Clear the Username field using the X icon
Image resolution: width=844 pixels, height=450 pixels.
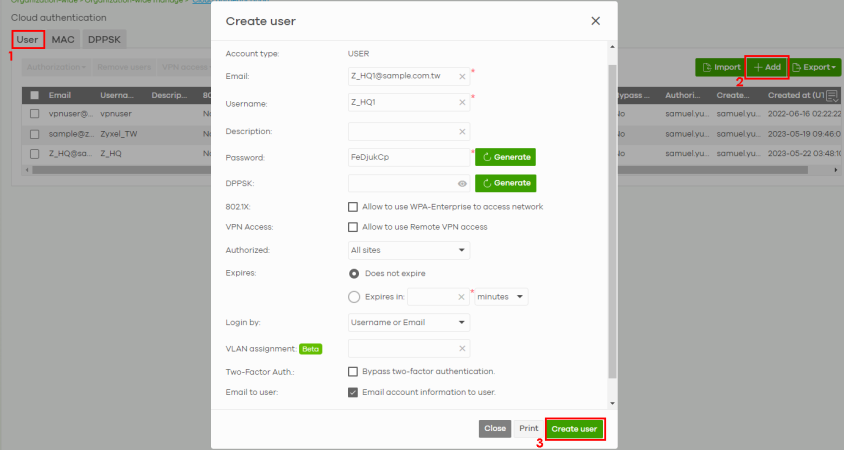click(x=462, y=103)
